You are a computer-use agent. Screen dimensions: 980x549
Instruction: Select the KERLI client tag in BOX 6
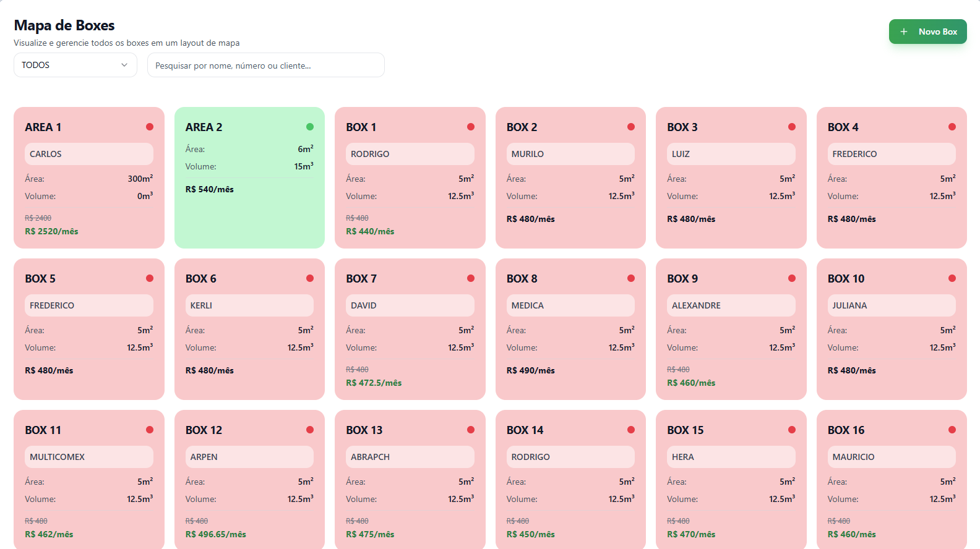pos(249,305)
